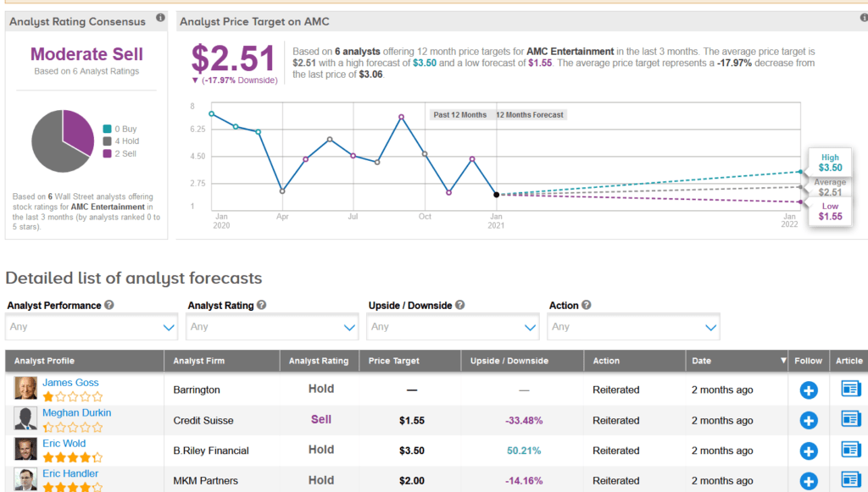Click High $3.50 forecast label
868x492 pixels.
coord(830,163)
